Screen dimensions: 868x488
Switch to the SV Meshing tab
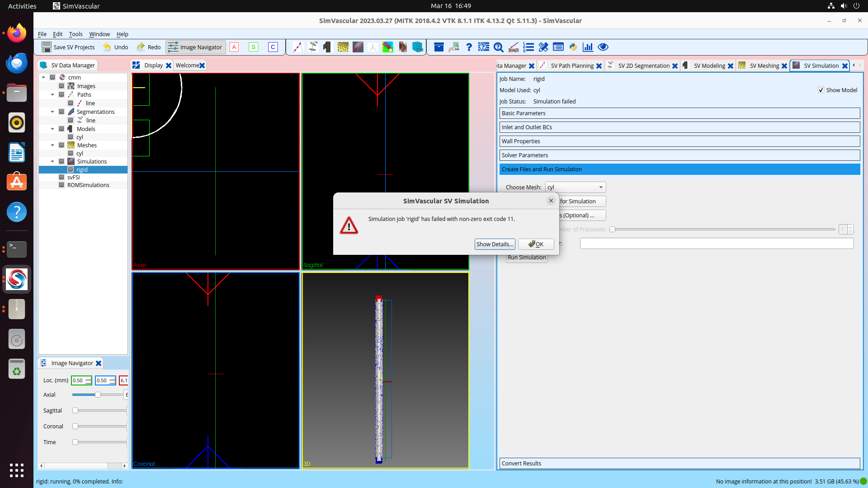point(764,66)
